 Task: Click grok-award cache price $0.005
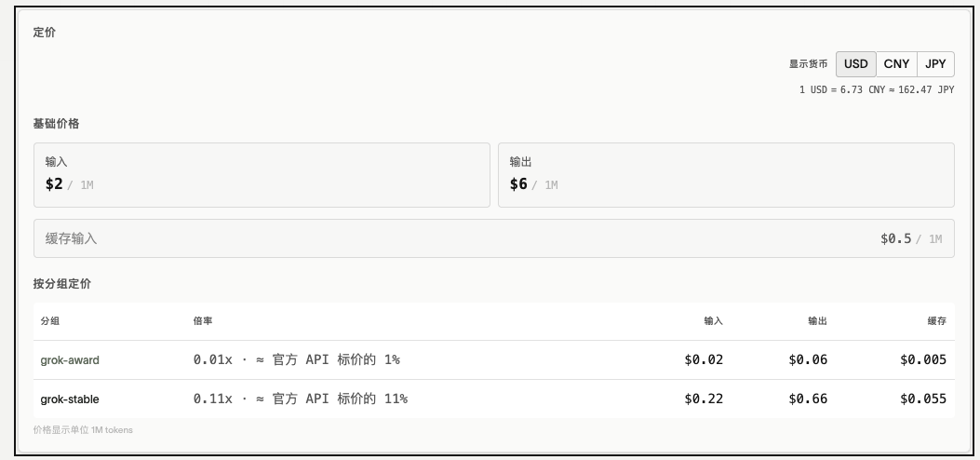[x=923, y=360]
